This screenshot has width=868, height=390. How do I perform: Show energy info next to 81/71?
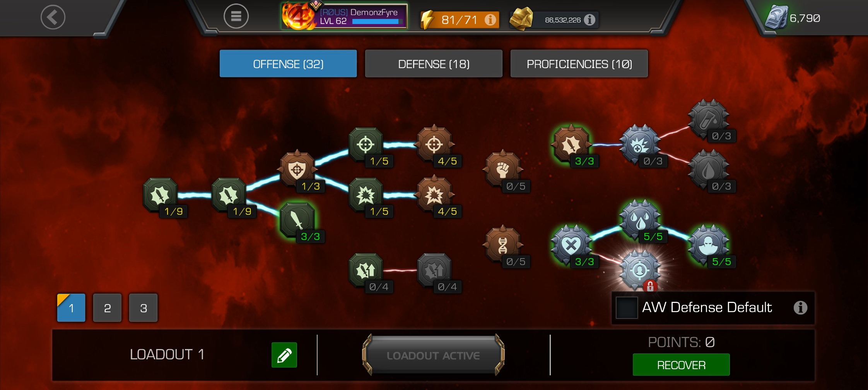(x=490, y=19)
